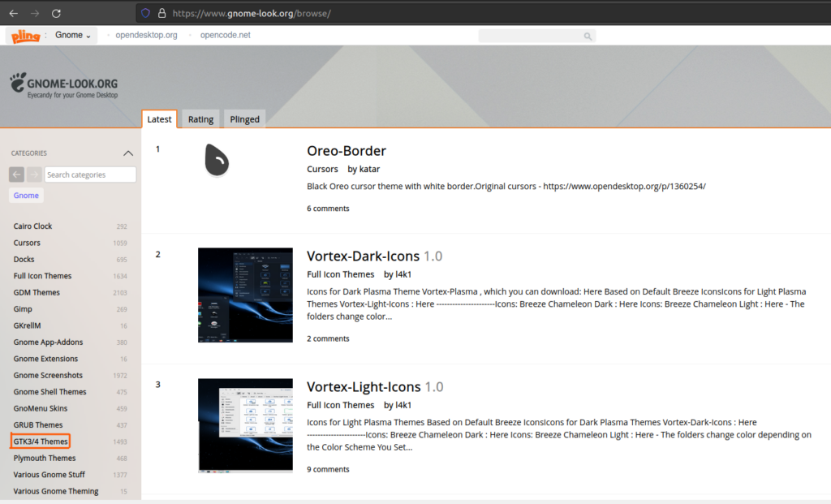Click the pling logo in the header
The image size is (831, 504).
coord(24,35)
